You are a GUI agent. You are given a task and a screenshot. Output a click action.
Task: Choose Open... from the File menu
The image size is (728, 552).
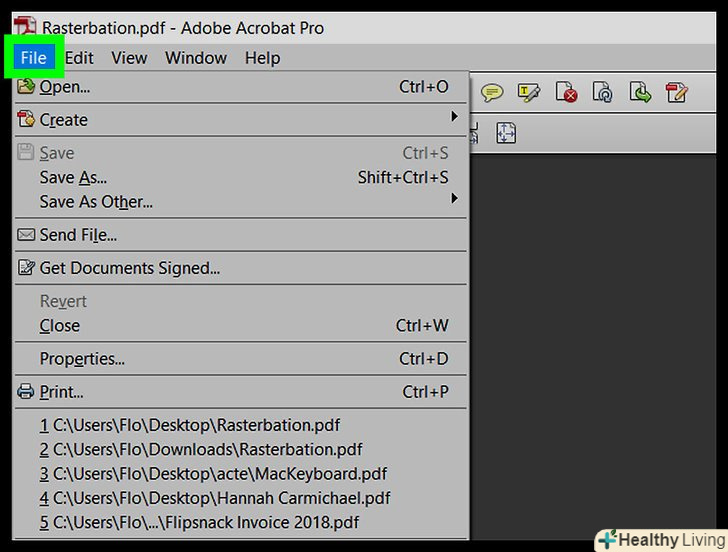tap(240, 87)
